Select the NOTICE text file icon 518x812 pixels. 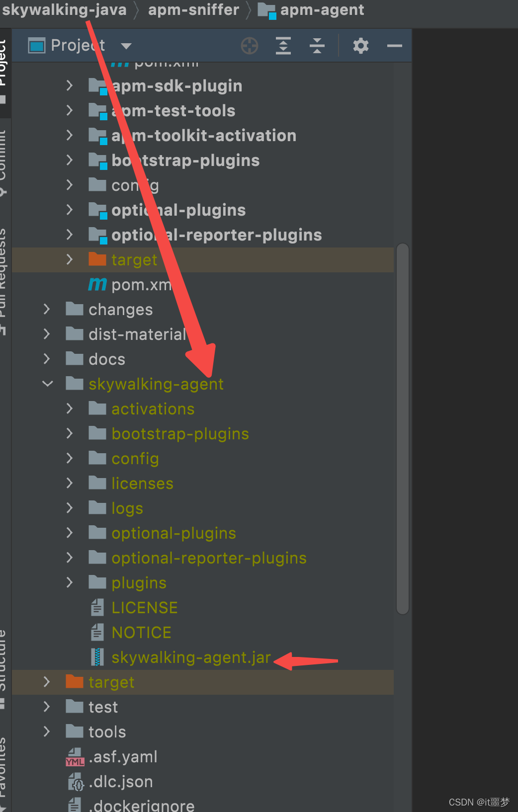97,632
